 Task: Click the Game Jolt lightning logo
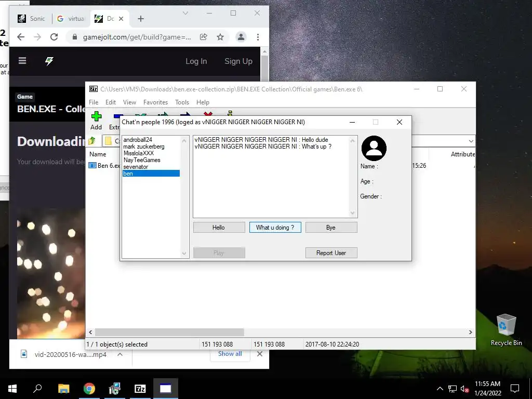click(x=49, y=61)
